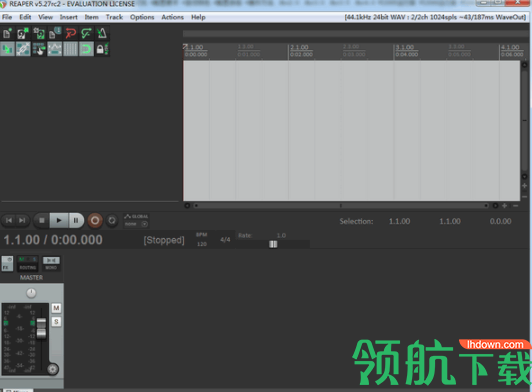Go to project end transport button
The height and width of the screenshot is (392, 532).
coord(22,221)
